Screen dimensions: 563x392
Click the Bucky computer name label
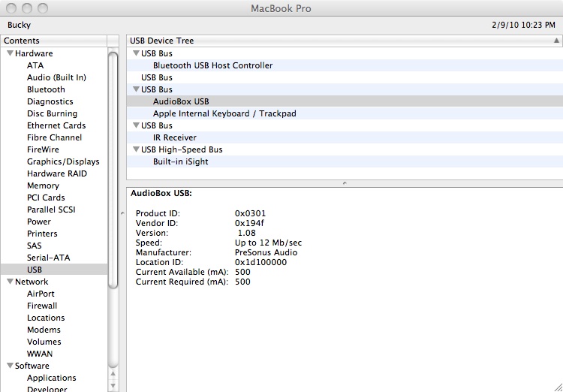pyautogui.click(x=19, y=25)
